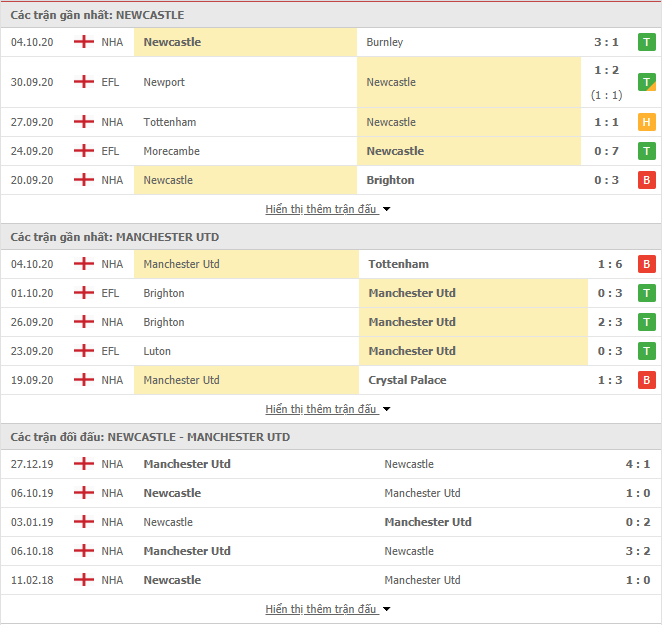
Task: Expand more head-to-head matches
Action: point(328,609)
